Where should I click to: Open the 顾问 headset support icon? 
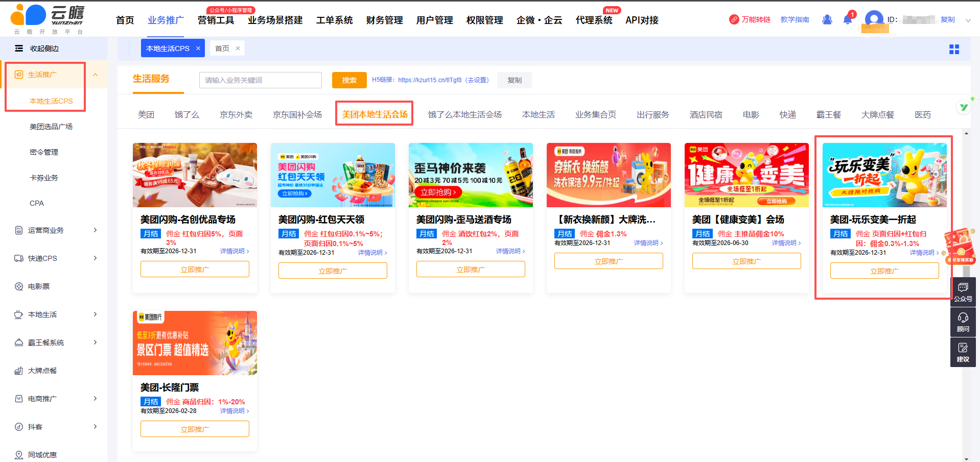point(963,318)
